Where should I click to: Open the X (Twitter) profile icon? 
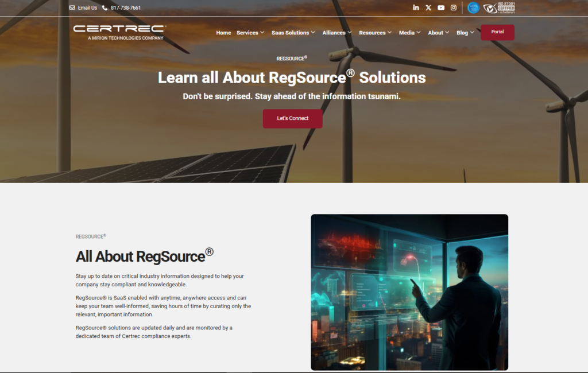click(428, 7)
